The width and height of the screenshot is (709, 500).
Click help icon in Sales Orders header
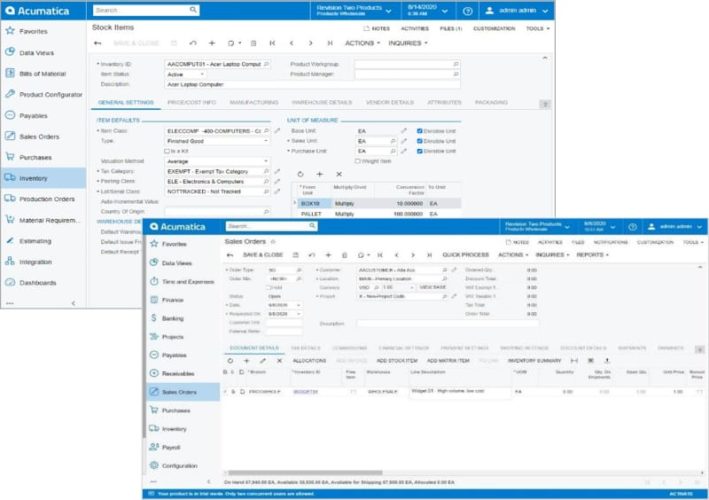[633, 226]
